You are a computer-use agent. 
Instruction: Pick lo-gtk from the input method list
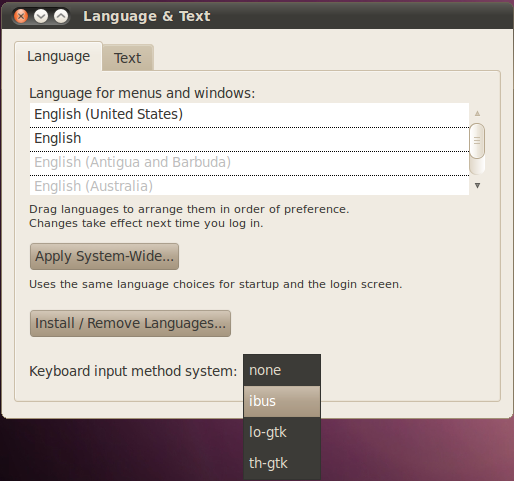282,432
